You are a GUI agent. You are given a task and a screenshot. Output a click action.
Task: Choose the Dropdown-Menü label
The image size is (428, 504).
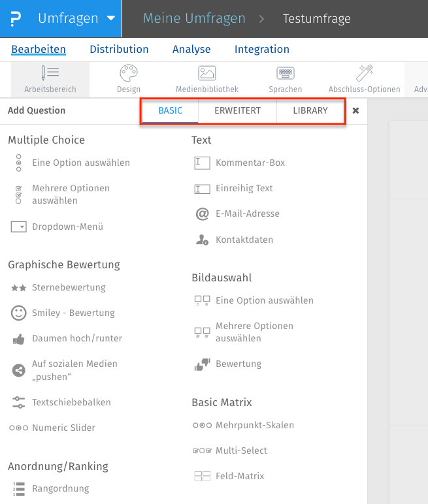(67, 227)
